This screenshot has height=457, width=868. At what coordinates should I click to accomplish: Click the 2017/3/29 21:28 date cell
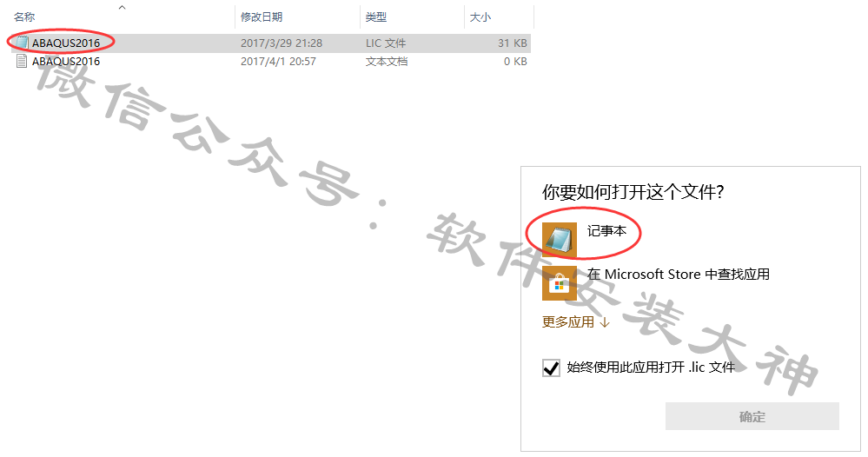[x=282, y=43]
